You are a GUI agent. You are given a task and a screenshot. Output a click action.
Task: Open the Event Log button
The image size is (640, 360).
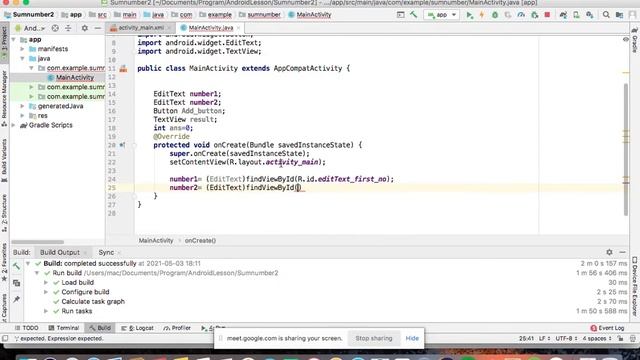coord(607,328)
